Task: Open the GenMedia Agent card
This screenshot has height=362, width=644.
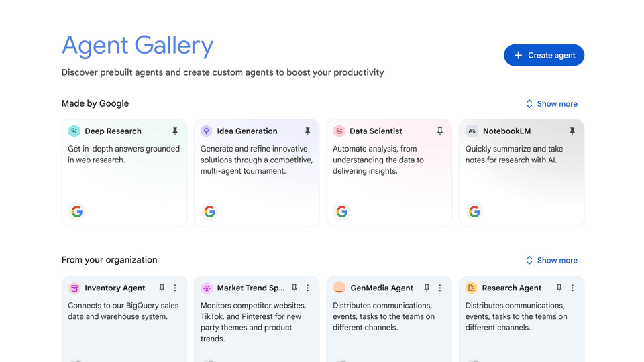Action: click(389, 319)
